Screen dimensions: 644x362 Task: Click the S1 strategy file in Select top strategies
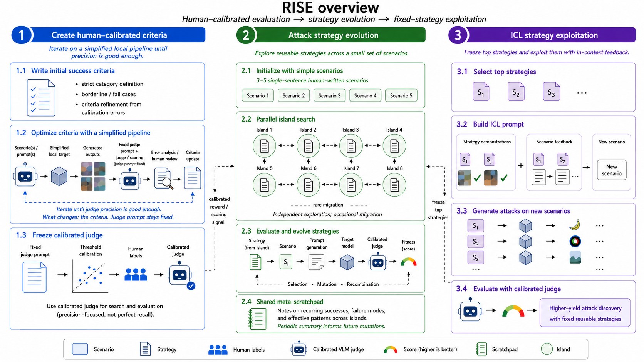point(481,92)
